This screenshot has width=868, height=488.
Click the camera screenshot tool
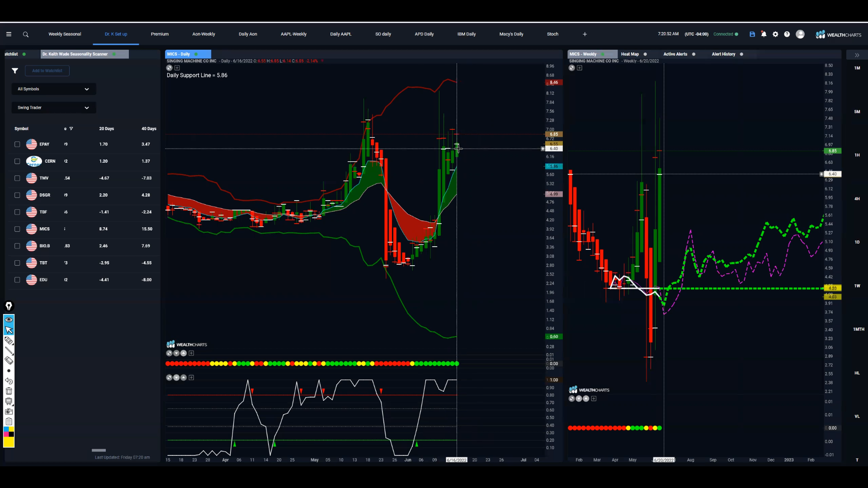pyautogui.click(x=9, y=411)
